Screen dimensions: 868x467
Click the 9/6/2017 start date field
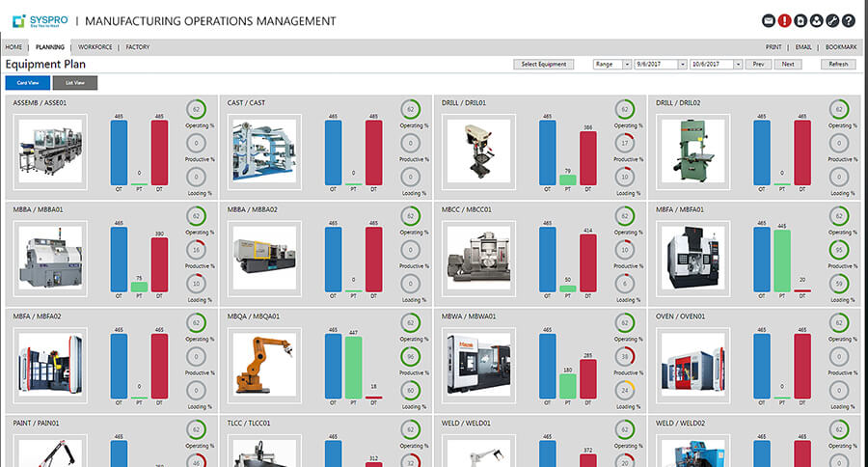[657, 65]
